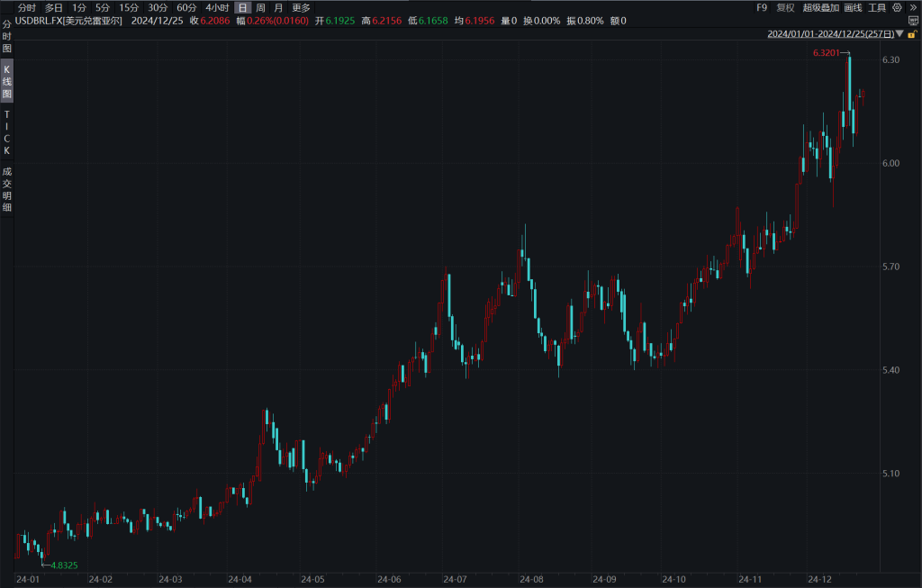This screenshot has width=922, height=588.
Task: Switch to the 周 weekly period
Action: [260, 7]
